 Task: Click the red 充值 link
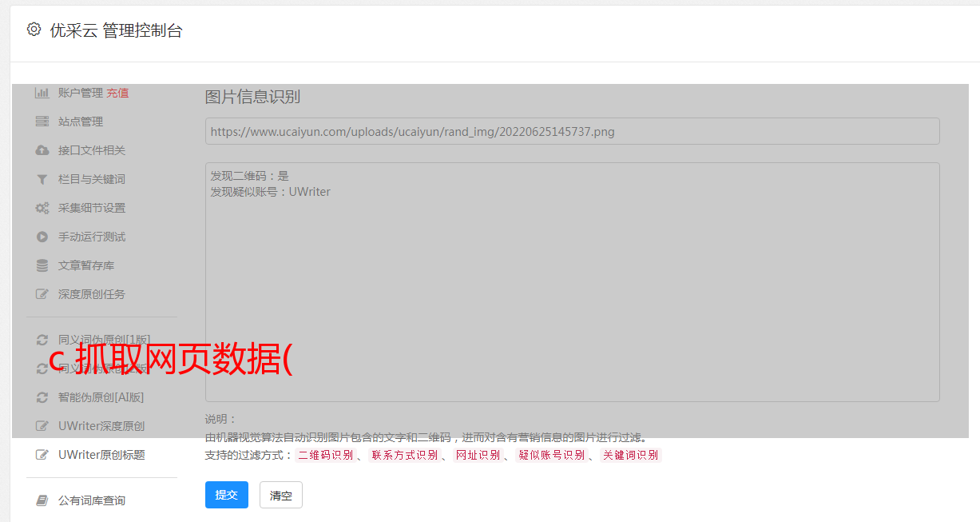point(117,93)
